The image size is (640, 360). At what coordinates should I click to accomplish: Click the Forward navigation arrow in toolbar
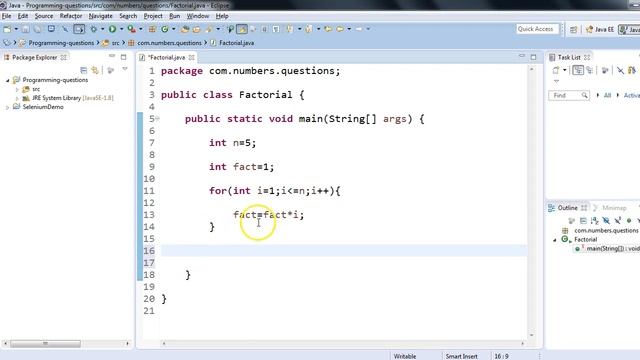[x=359, y=29]
